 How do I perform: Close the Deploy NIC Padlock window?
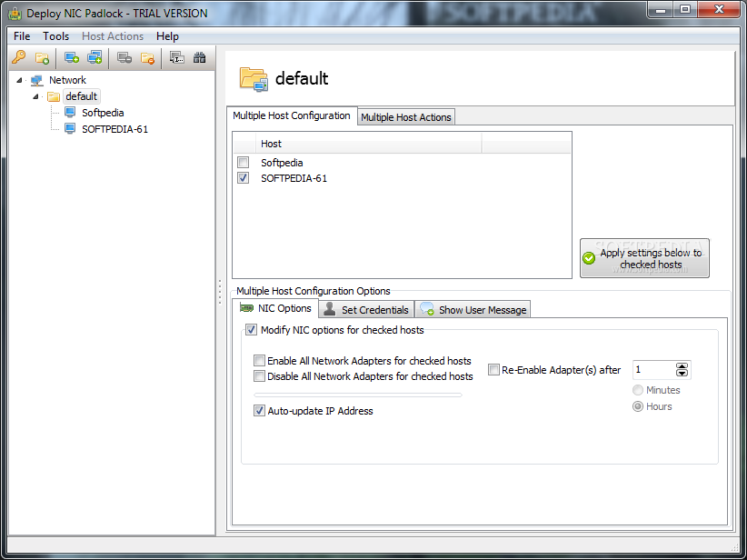point(719,9)
